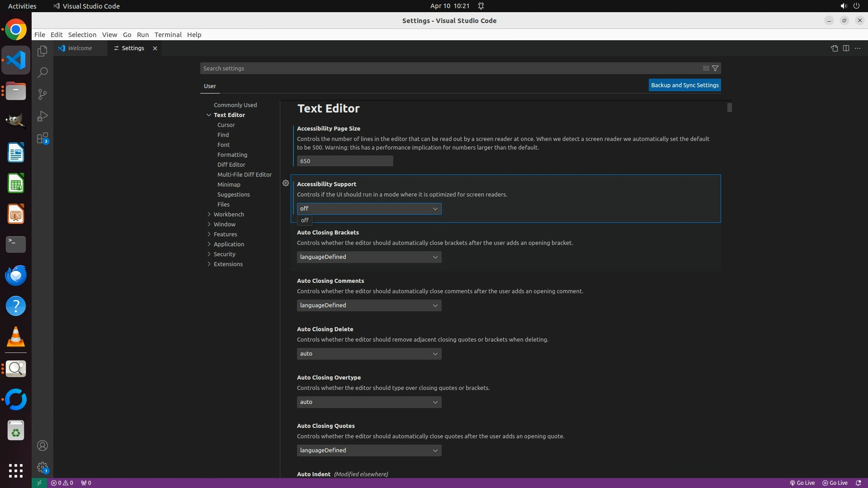Open Auto Closing Brackets dropdown
Viewport: 868px width, 488px height.
pyautogui.click(x=369, y=257)
